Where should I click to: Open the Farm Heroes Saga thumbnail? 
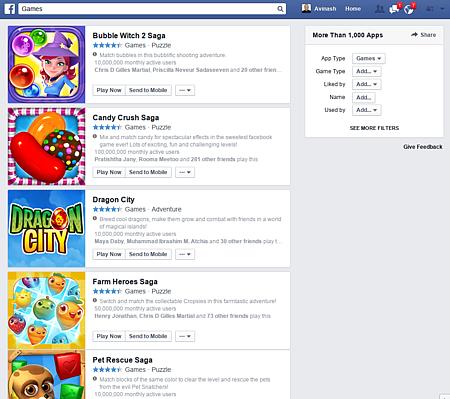pyautogui.click(x=47, y=310)
